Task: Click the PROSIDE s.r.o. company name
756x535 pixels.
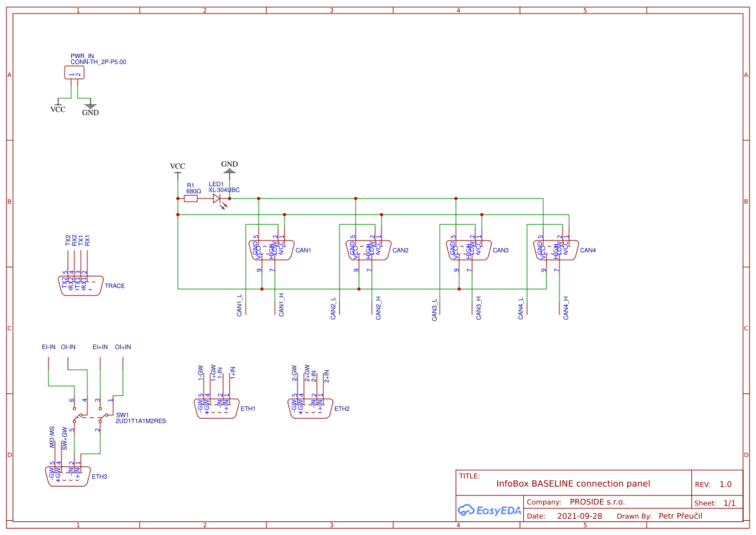Action: [598, 501]
